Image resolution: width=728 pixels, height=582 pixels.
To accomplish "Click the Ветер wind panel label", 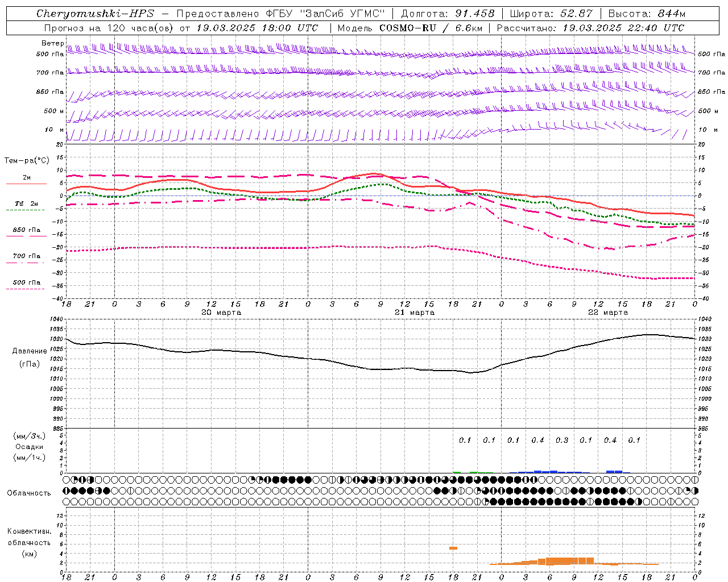I will pos(53,43).
